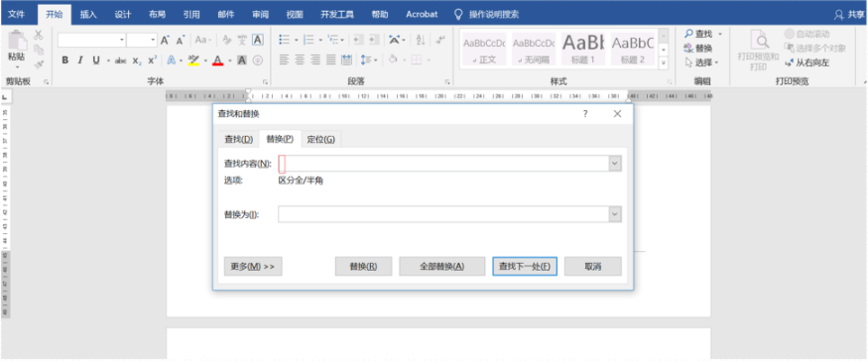This screenshot has width=868, height=361.
Task: Center align text
Action: click(x=300, y=60)
